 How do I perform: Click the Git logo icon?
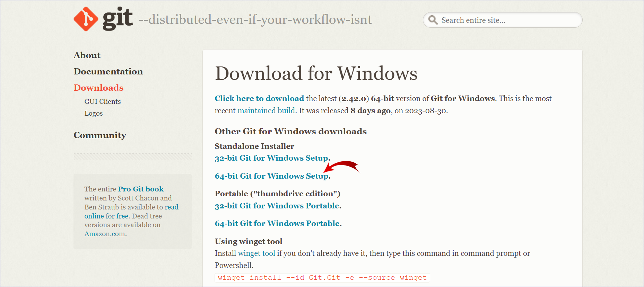coord(86,19)
